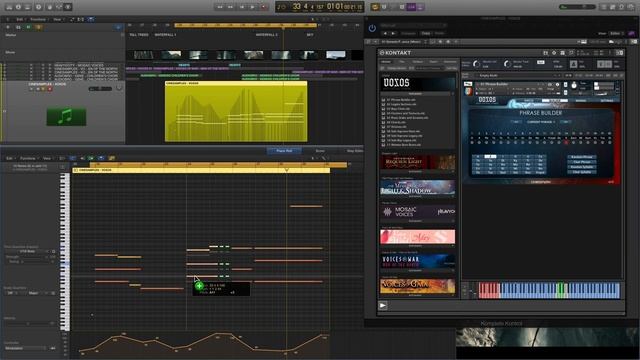640x360 pixels.
Task: Select previous preset arrow in plugin header
Action: 385,33
